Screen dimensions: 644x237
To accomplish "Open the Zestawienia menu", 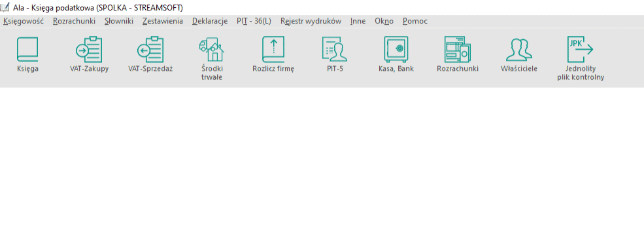I will (163, 21).
